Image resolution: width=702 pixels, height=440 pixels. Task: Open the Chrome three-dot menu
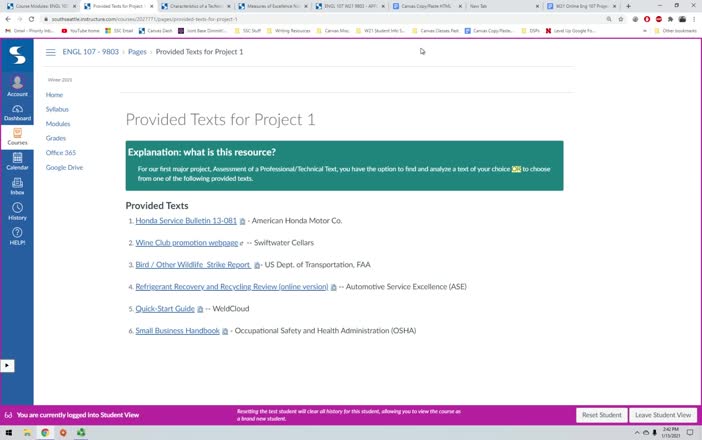point(694,19)
